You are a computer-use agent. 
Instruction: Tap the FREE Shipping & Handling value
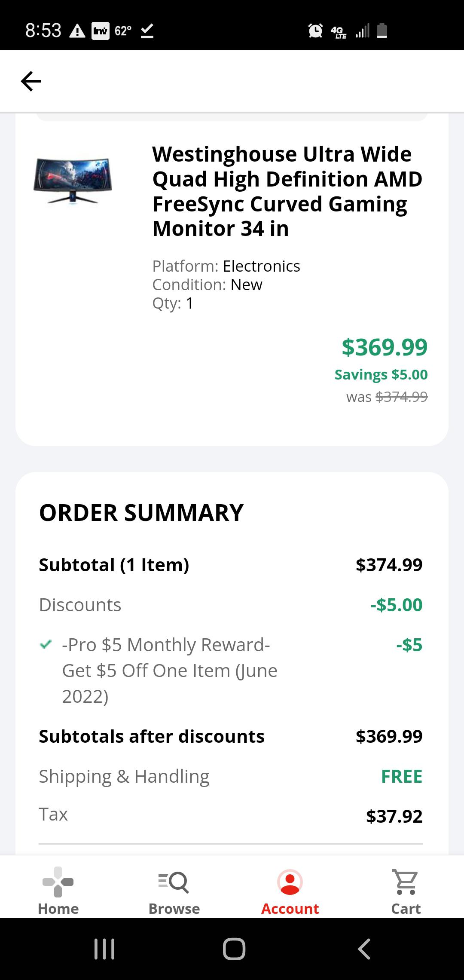(402, 776)
